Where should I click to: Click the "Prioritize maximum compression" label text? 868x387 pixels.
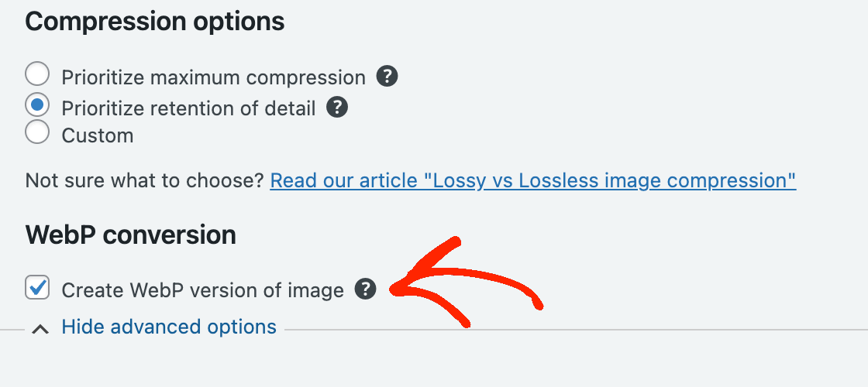213,77
